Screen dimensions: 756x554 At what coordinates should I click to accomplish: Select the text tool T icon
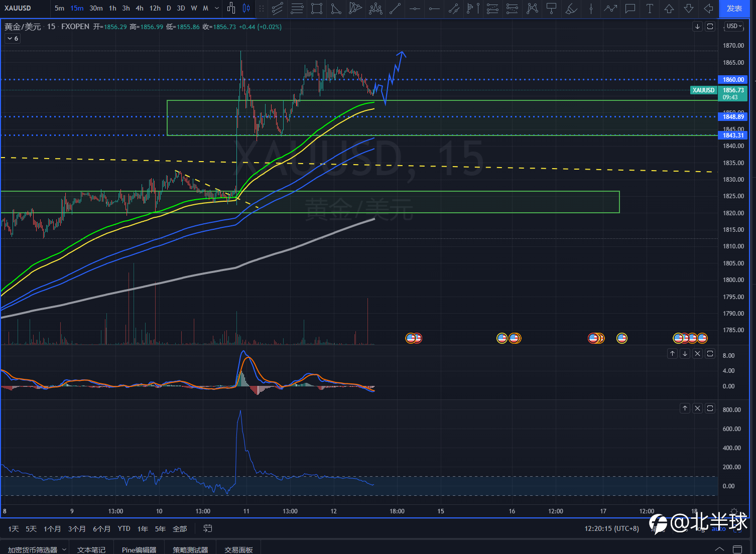tap(650, 8)
